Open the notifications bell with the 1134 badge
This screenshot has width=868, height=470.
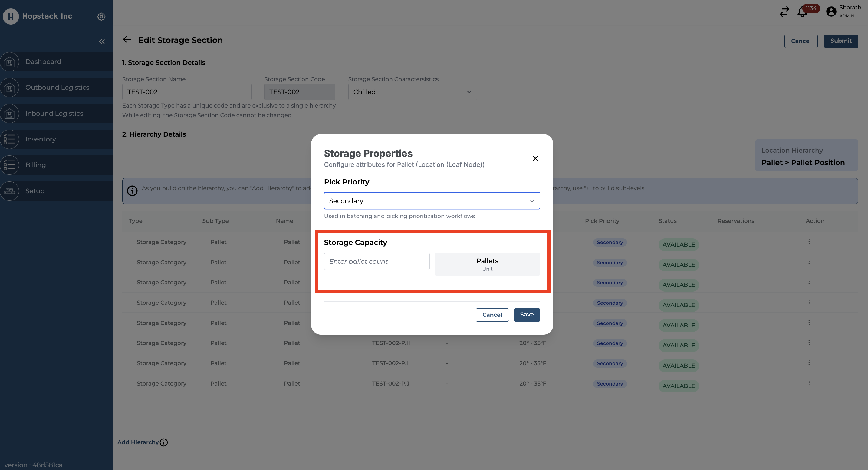coord(802,12)
